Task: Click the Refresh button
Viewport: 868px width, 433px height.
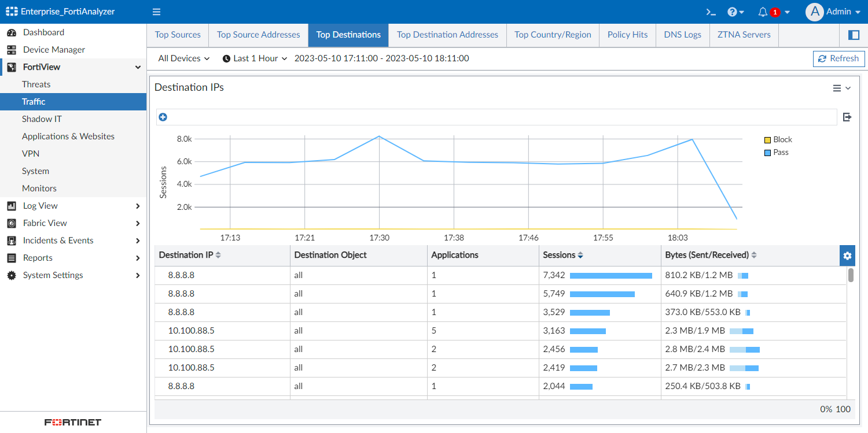Action: (838, 58)
